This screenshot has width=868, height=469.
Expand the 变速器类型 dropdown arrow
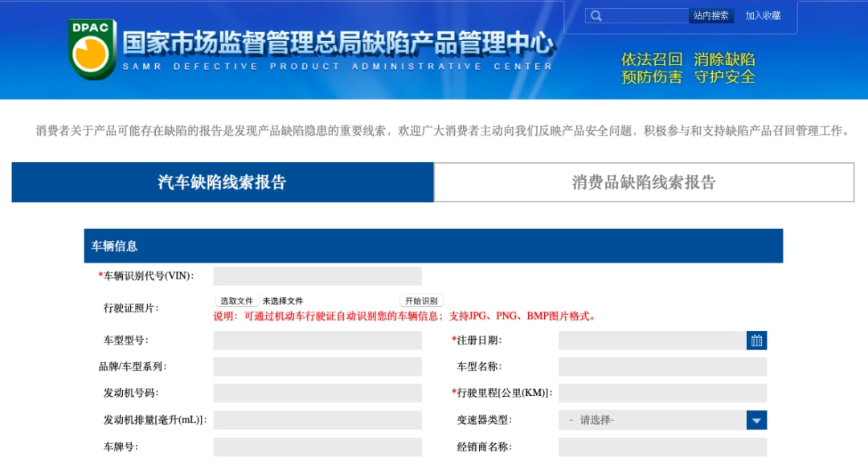(756, 420)
